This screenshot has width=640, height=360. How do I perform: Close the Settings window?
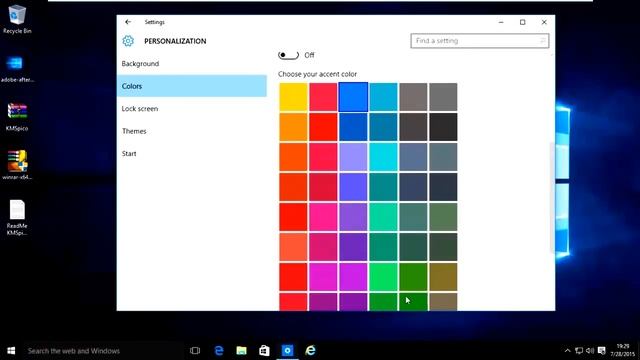(x=544, y=22)
